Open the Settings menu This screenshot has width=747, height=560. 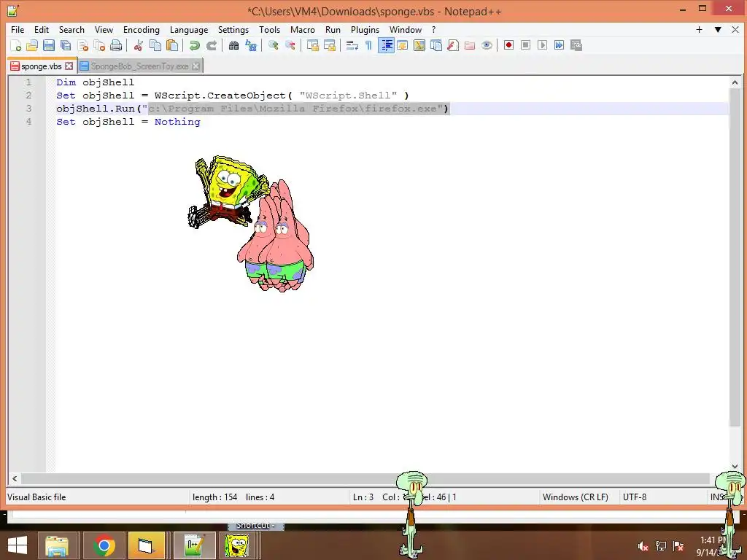[x=233, y=29]
